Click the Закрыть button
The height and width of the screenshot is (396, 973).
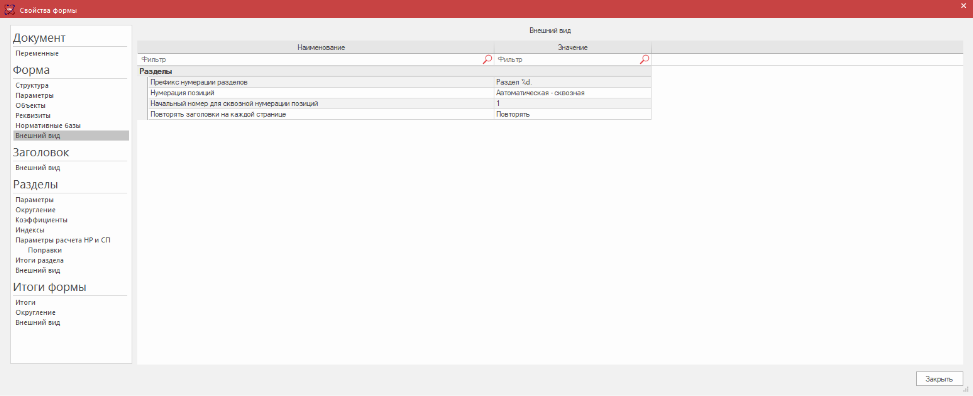(x=939, y=379)
